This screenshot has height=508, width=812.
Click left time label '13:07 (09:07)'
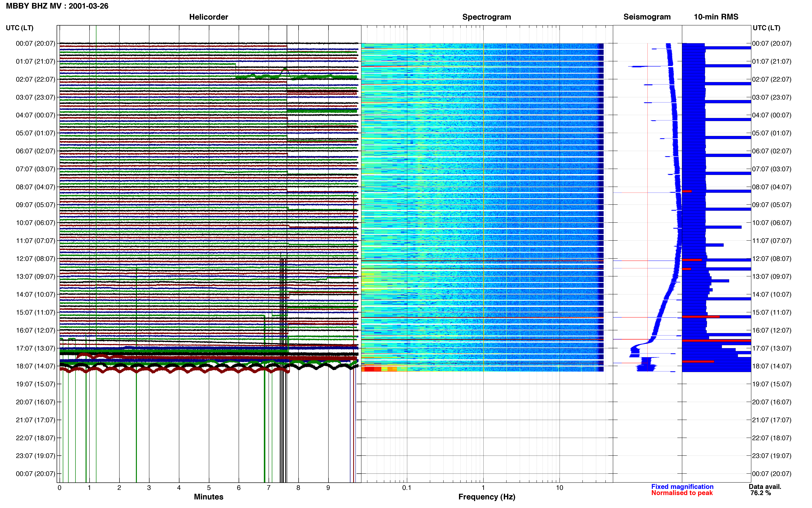35,277
